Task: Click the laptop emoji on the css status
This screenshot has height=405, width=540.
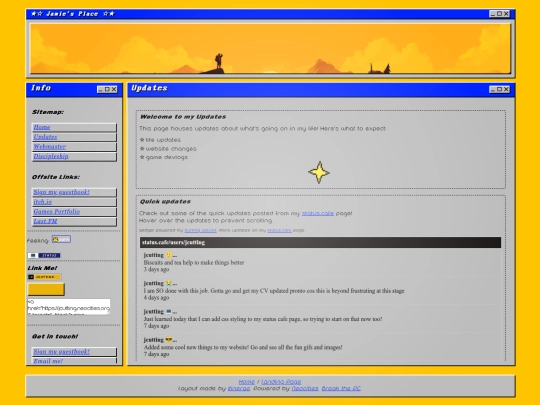Action: pyautogui.click(x=168, y=312)
